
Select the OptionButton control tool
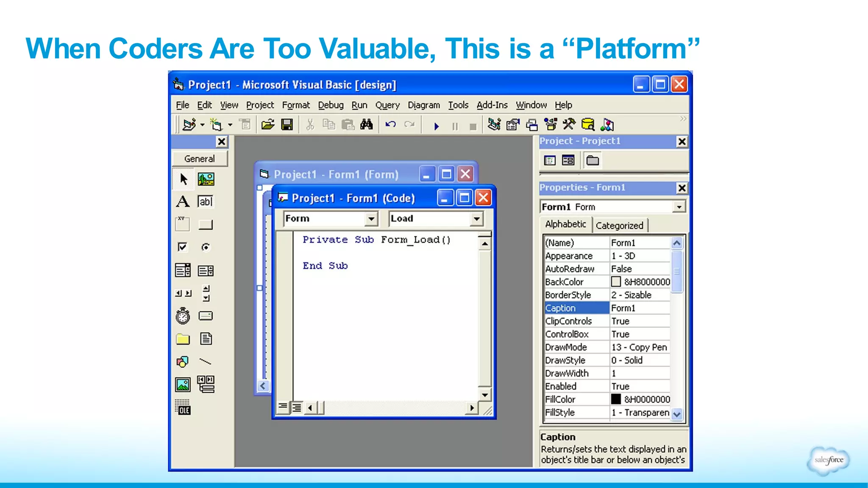206,247
